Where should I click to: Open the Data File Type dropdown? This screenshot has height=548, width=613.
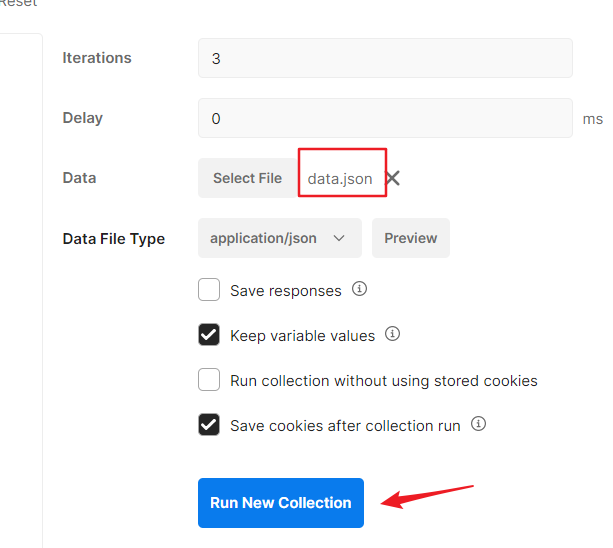coord(280,238)
